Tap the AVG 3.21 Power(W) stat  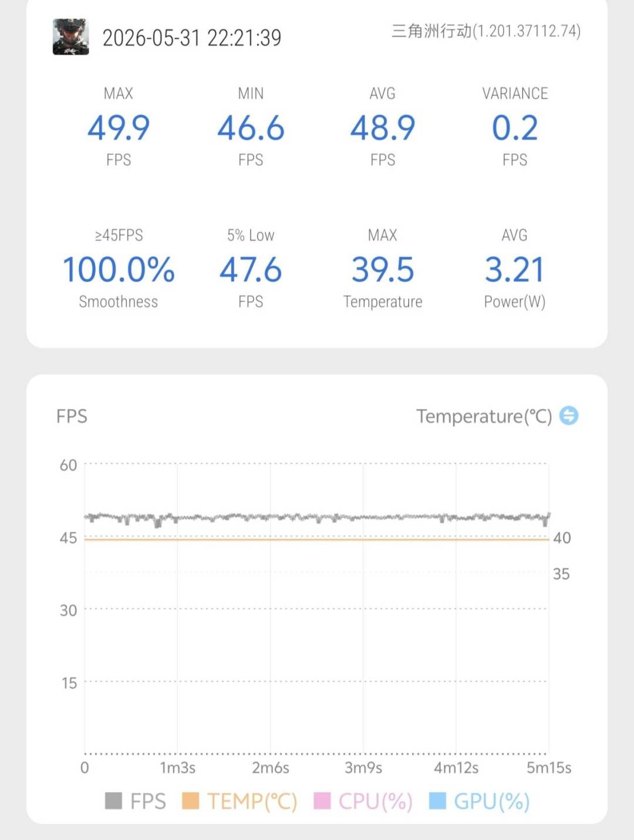(515, 269)
